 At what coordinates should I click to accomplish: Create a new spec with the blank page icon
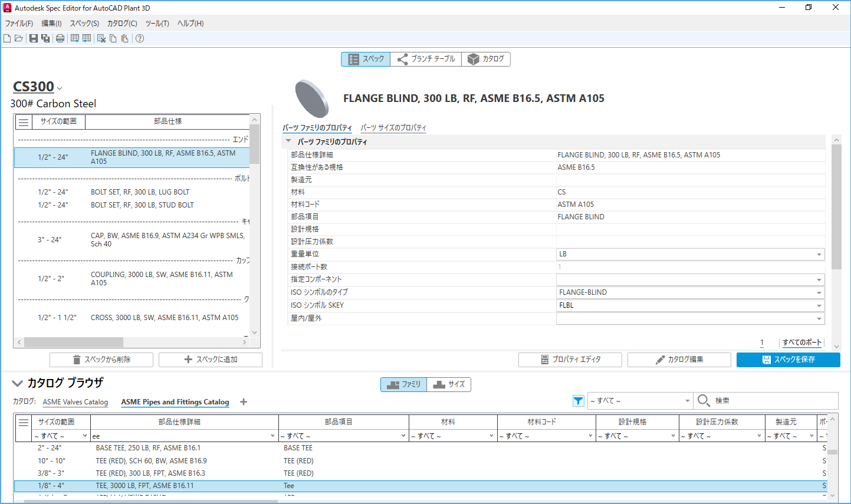(x=7, y=38)
